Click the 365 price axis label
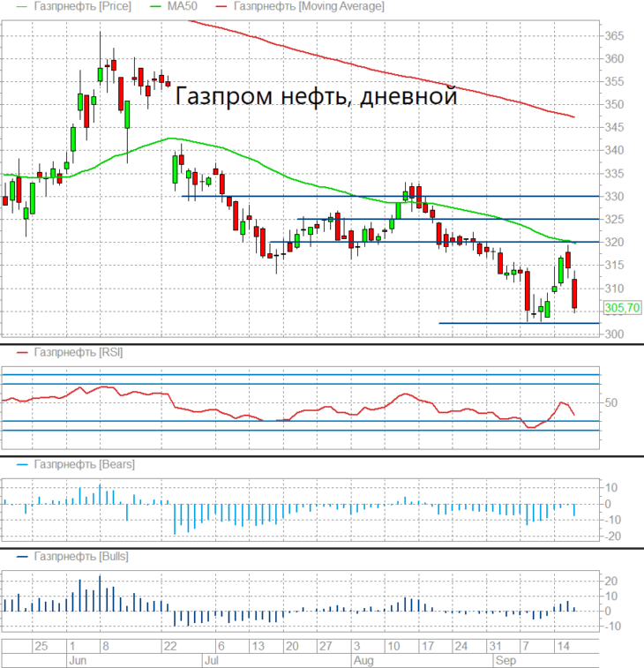The width and height of the screenshot is (644, 668). [614, 36]
